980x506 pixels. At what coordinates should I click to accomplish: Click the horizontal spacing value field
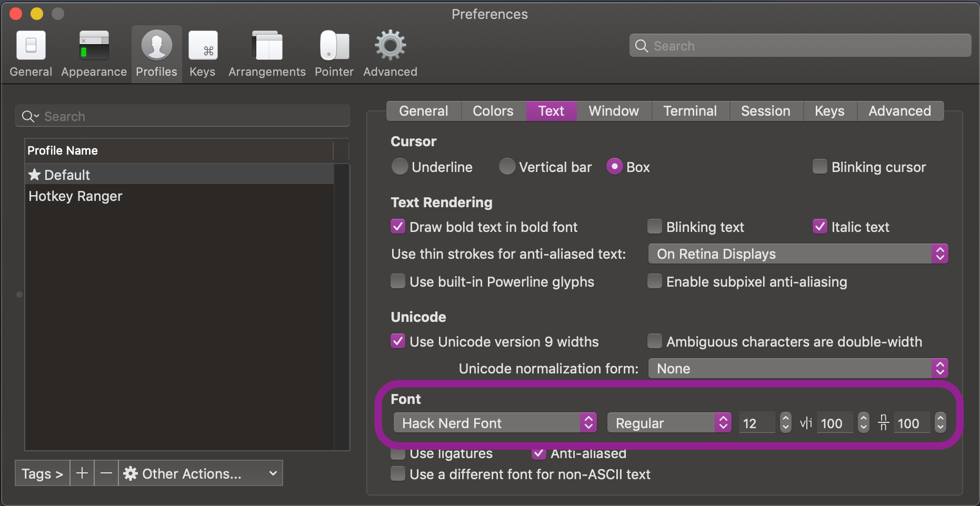tap(835, 423)
